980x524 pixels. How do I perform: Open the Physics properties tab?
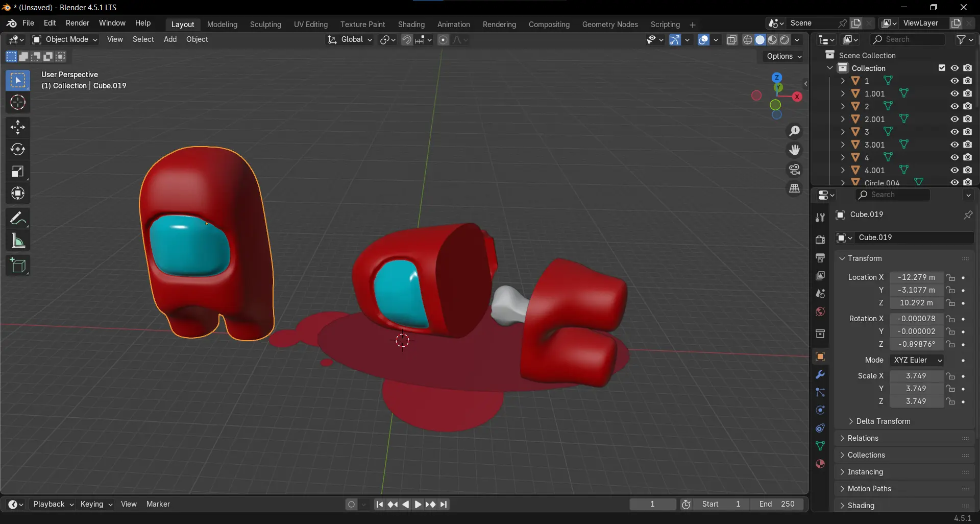click(x=820, y=410)
